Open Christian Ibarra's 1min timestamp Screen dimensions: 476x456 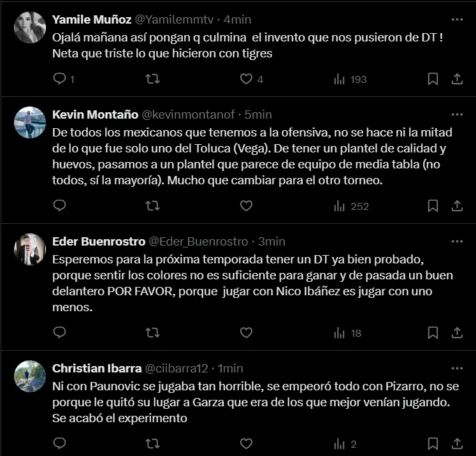(x=230, y=369)
